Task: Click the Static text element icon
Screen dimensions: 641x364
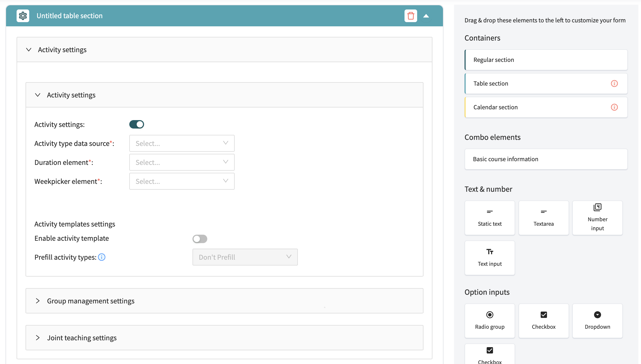Action: (490, 211)
